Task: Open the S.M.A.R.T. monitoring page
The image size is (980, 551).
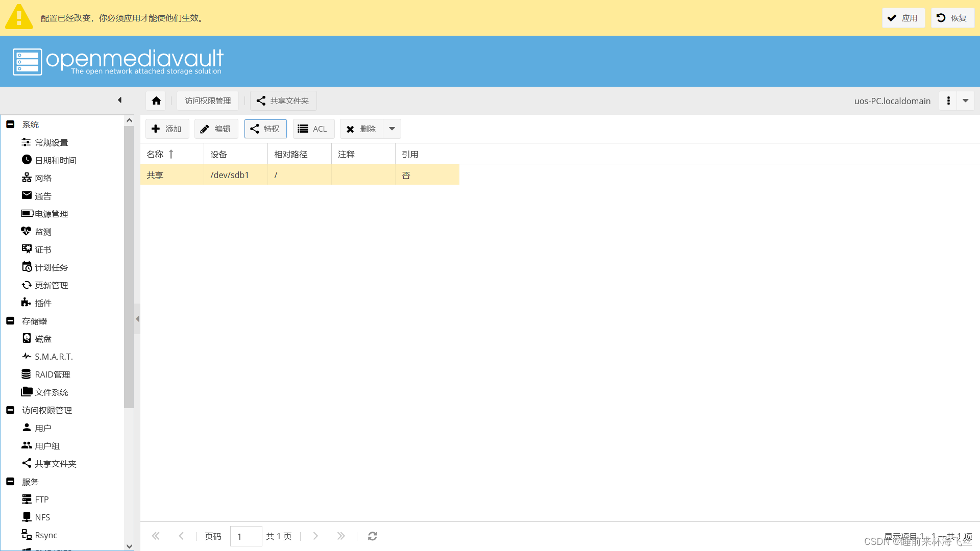Action: [54, 357]
